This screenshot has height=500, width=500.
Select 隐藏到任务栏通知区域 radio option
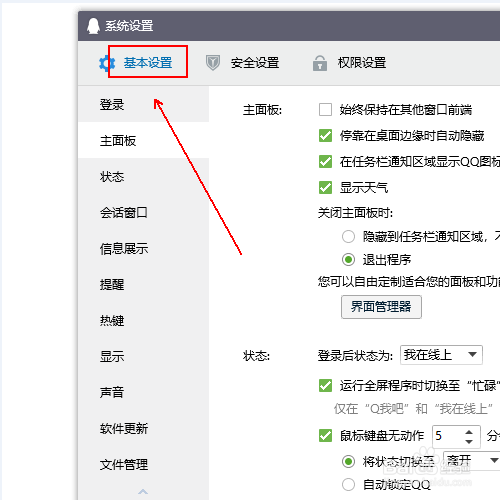pyautogui.click(x=348, y=237)
